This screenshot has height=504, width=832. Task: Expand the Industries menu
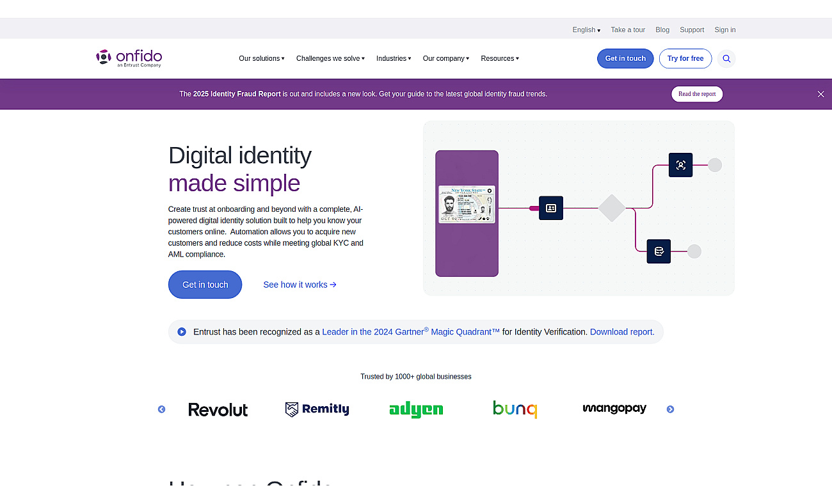[394, 58]
